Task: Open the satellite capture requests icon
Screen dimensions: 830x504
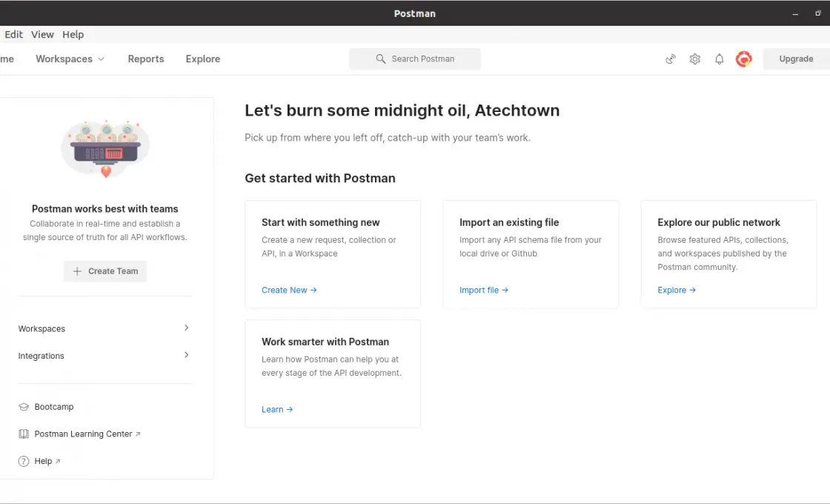Action: 671,59
